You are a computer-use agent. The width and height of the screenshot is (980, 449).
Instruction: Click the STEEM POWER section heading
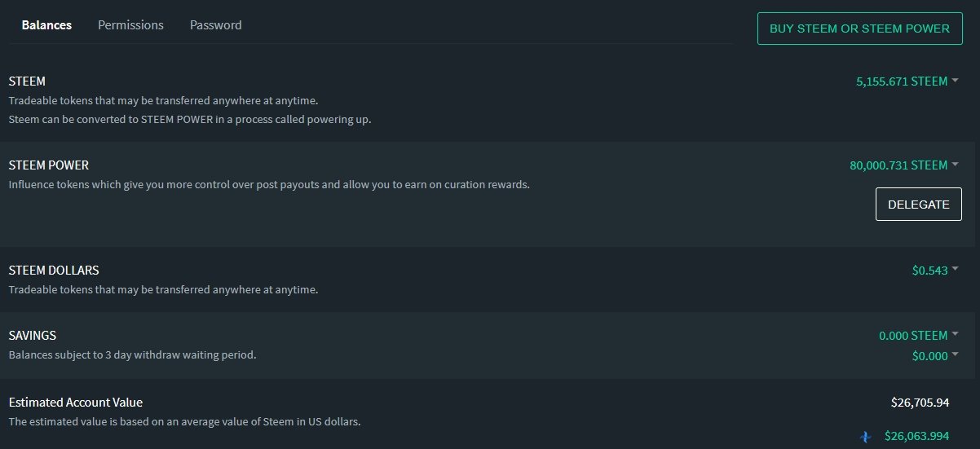[x=49, y=165]
